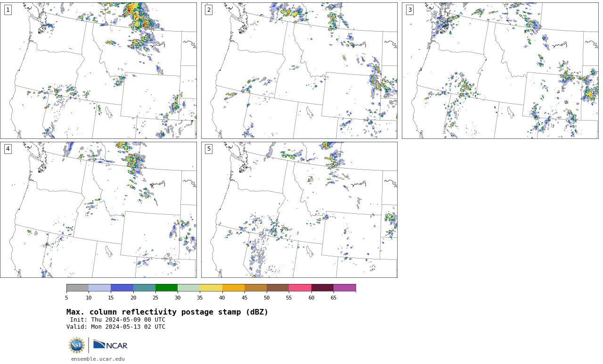Viewport: 603px width, 364px height.
Task: Click the brown 50-55 dBZ swatch
Action: point(277,288)
